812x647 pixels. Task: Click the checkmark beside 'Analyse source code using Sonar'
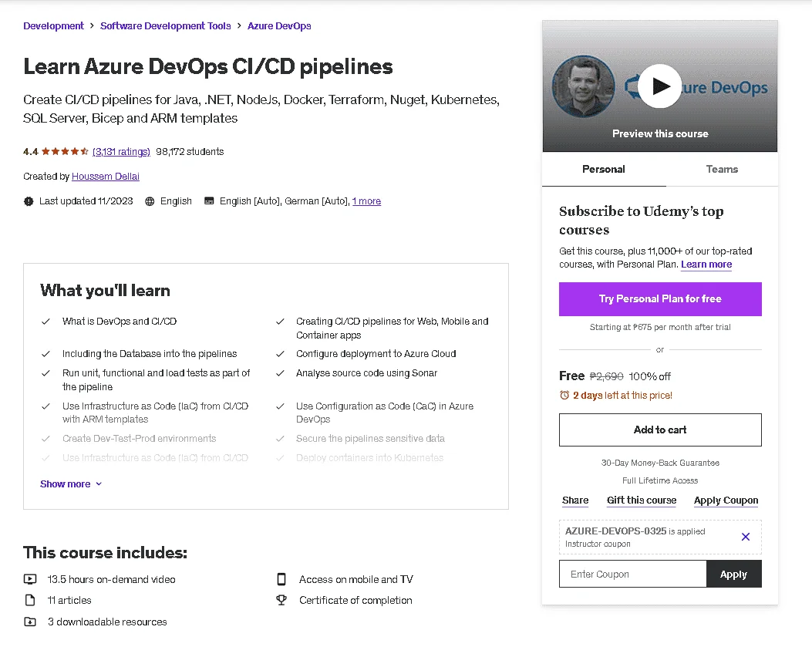pyautogui.click(x=280, y=373)
